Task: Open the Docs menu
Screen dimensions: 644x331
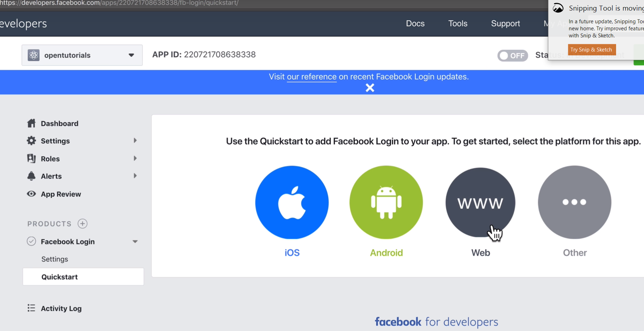Action: (415, 23)
